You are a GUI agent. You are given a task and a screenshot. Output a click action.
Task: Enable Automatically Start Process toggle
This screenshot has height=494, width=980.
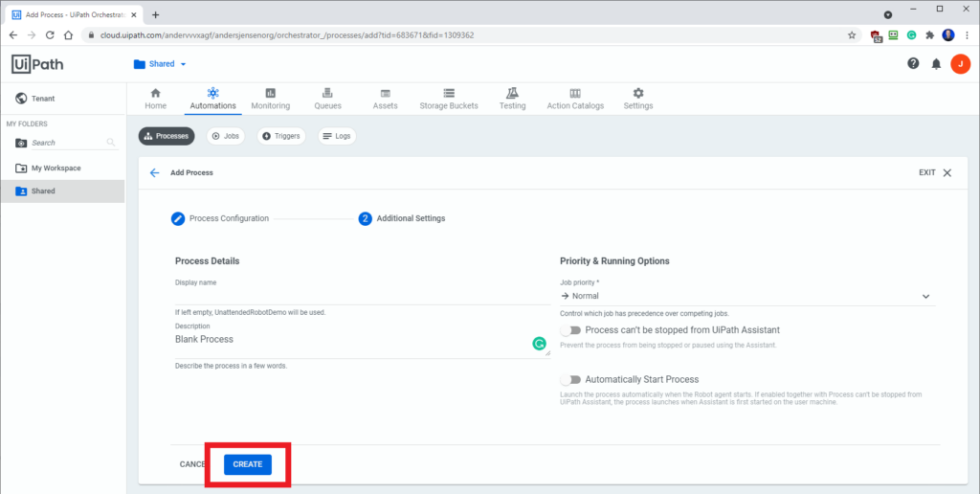tap(570, 379)
